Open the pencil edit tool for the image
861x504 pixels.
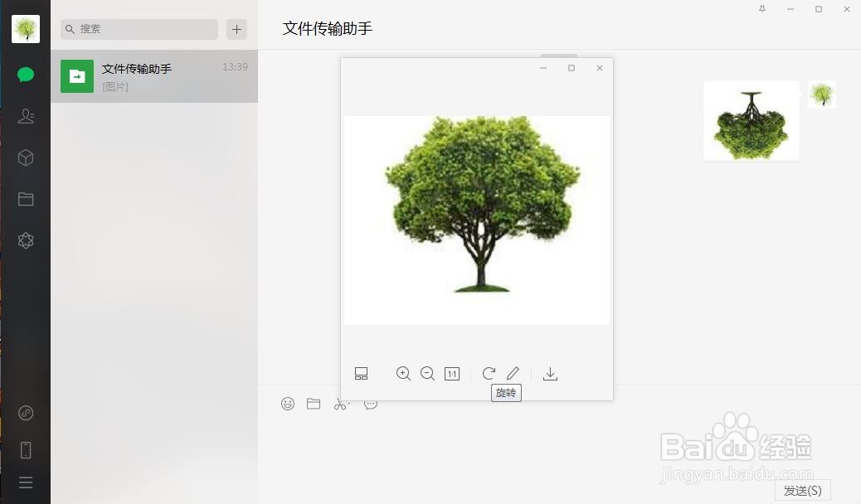[x=513, y=373]
